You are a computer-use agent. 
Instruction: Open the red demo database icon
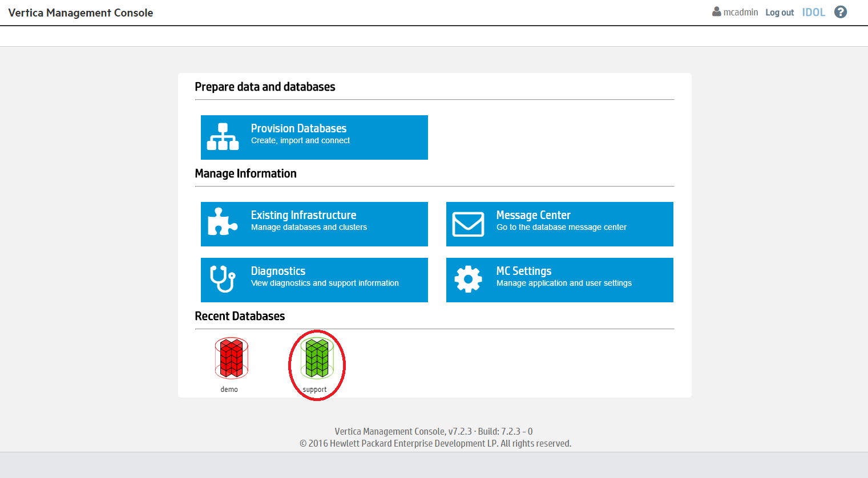pos(232,358)
